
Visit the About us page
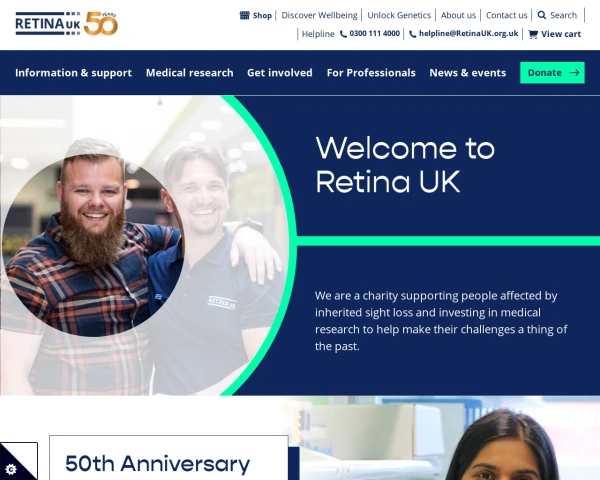click(458, 15)
